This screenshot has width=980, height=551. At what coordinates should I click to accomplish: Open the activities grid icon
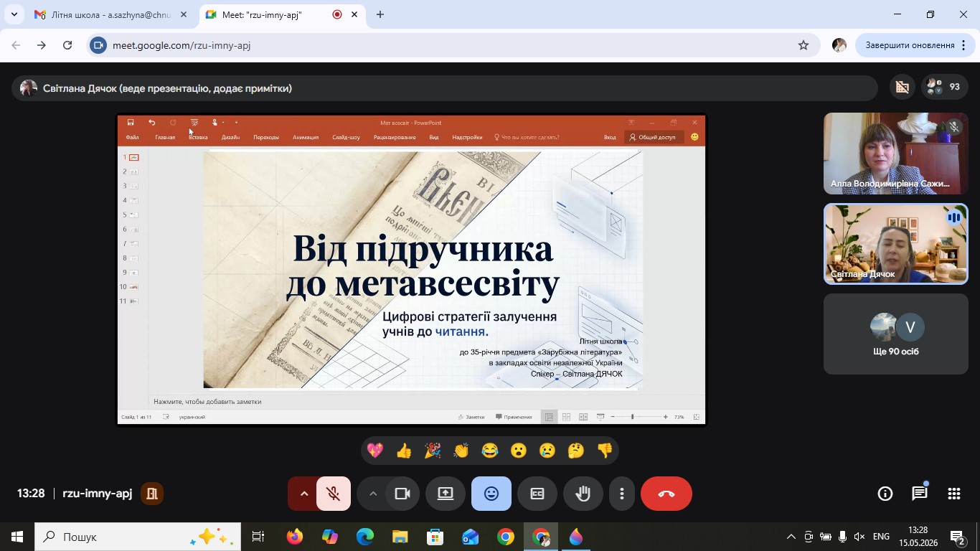pyautogui.click(x=954, y=494)
